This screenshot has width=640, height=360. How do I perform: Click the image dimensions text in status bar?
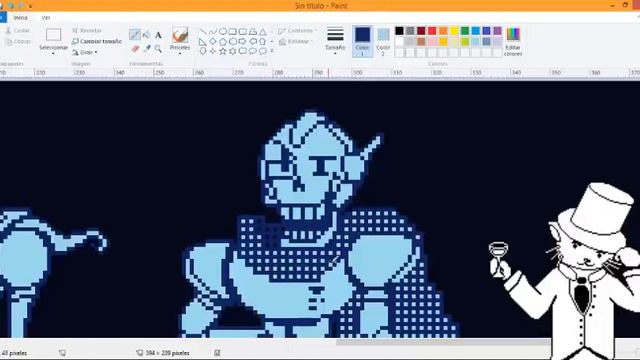[168, 353]
